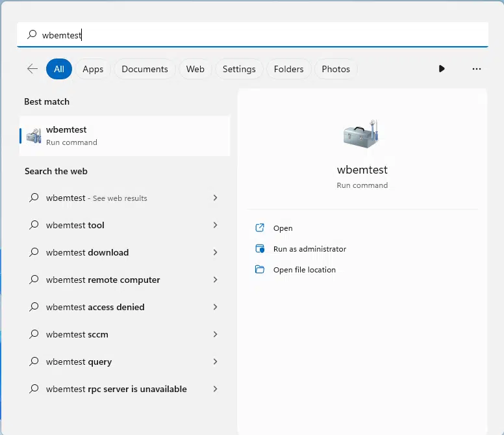Click the Open file location folder icon
Screen dimensions: 504x435
point(260,270)
